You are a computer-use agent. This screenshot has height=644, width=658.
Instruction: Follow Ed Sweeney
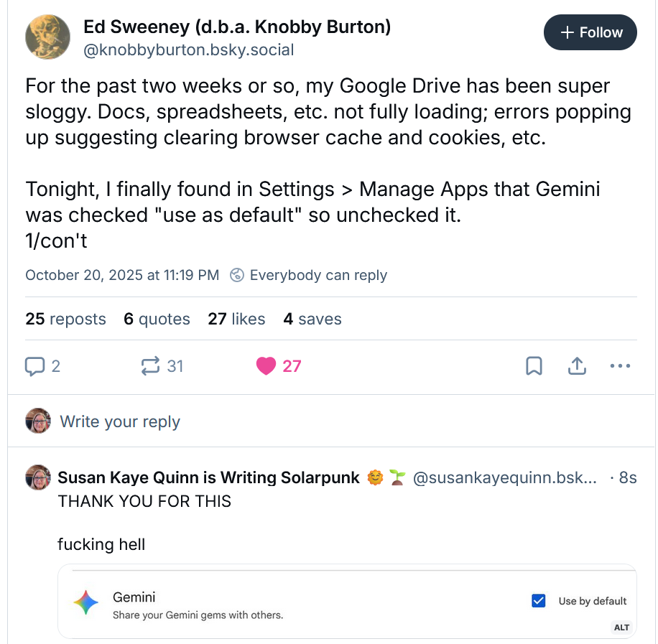[590, 32]
